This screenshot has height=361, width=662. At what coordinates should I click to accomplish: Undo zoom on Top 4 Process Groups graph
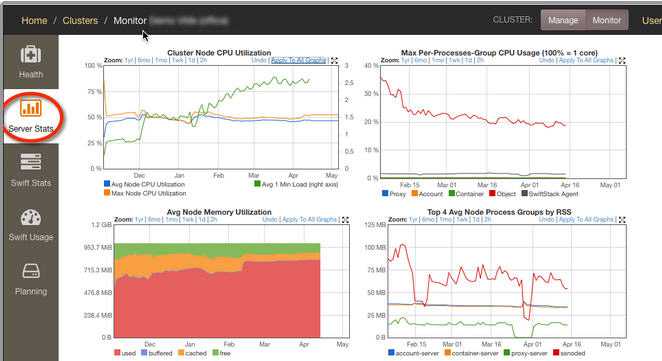[x=547, y=220]
